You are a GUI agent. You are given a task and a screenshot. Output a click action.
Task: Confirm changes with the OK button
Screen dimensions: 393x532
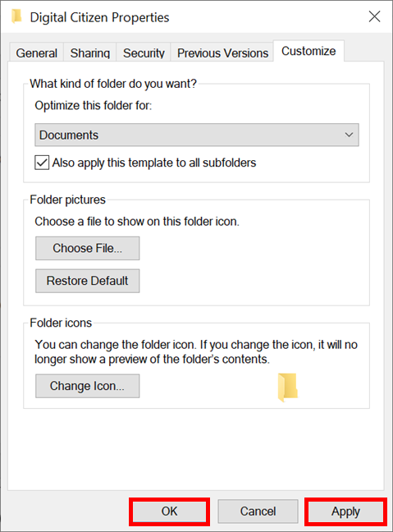169,511
